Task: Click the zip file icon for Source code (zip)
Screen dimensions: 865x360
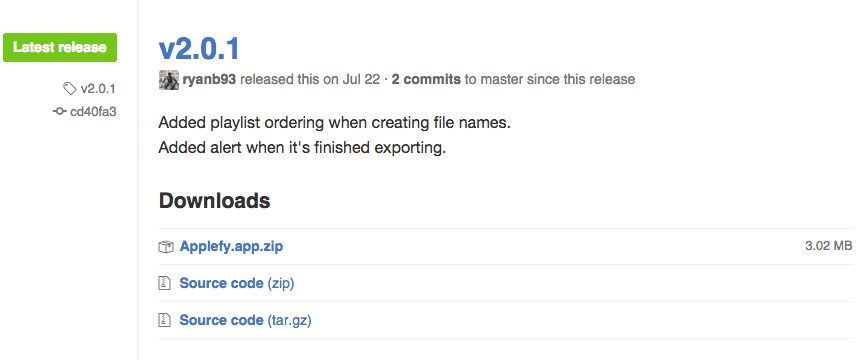Action: pos(164,283)
